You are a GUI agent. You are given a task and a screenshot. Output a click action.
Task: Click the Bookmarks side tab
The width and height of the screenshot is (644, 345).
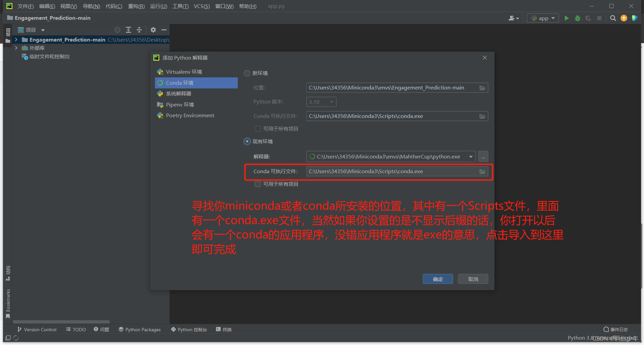pos(8,303)
